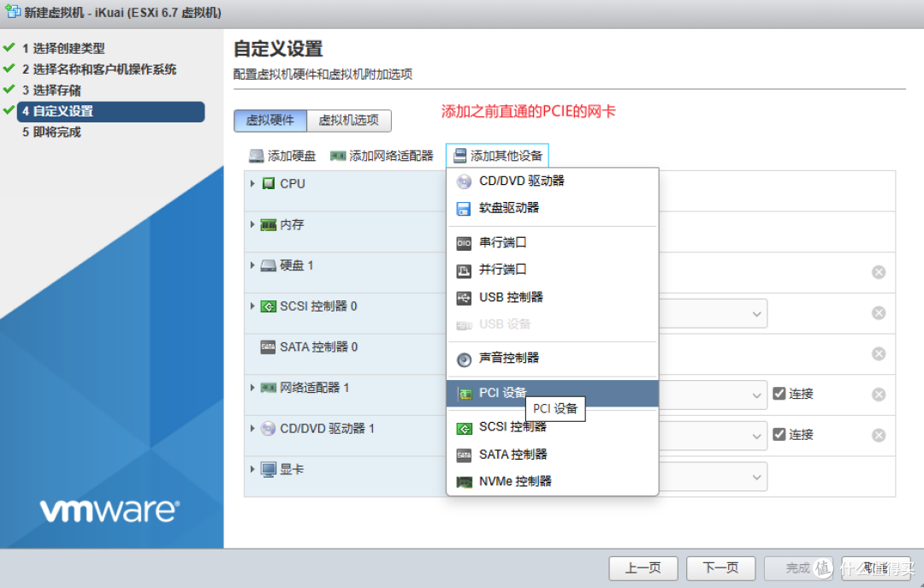The image size is (924, 588).
Task: Remove 硬盘 1 using its x icon
Action: (879, 271)
